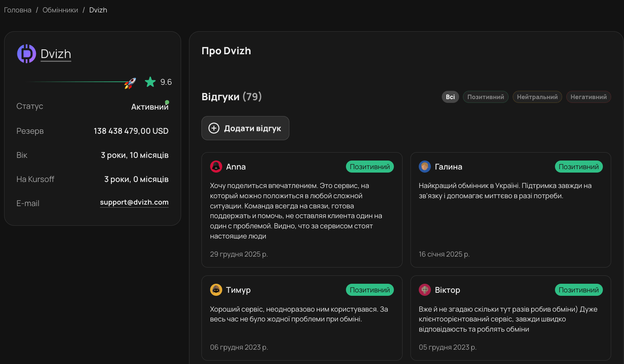Open the support@dvizh.com email link
This screenshot has width=624, height=364.
(x=134, y=202)
